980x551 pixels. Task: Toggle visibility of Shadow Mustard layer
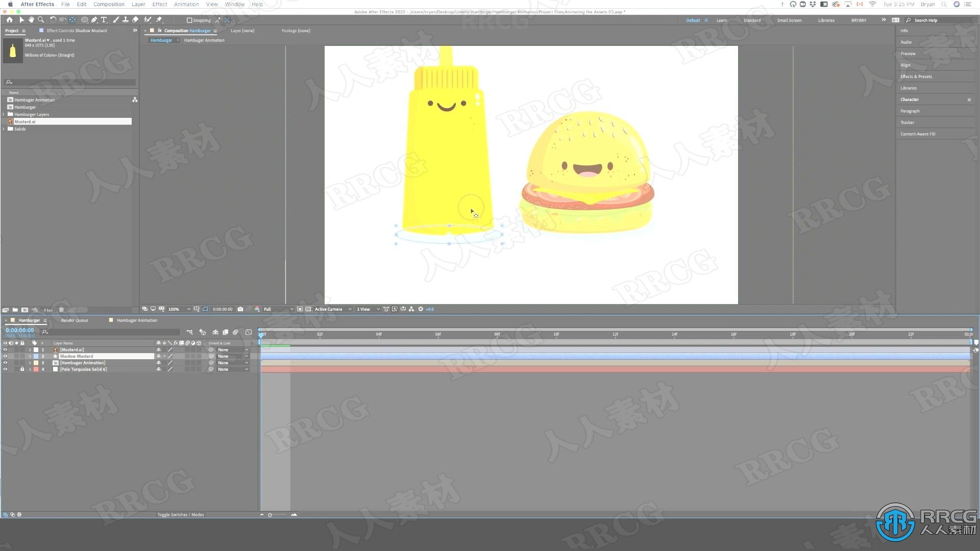pyautogui.click(x=6, y=356)
